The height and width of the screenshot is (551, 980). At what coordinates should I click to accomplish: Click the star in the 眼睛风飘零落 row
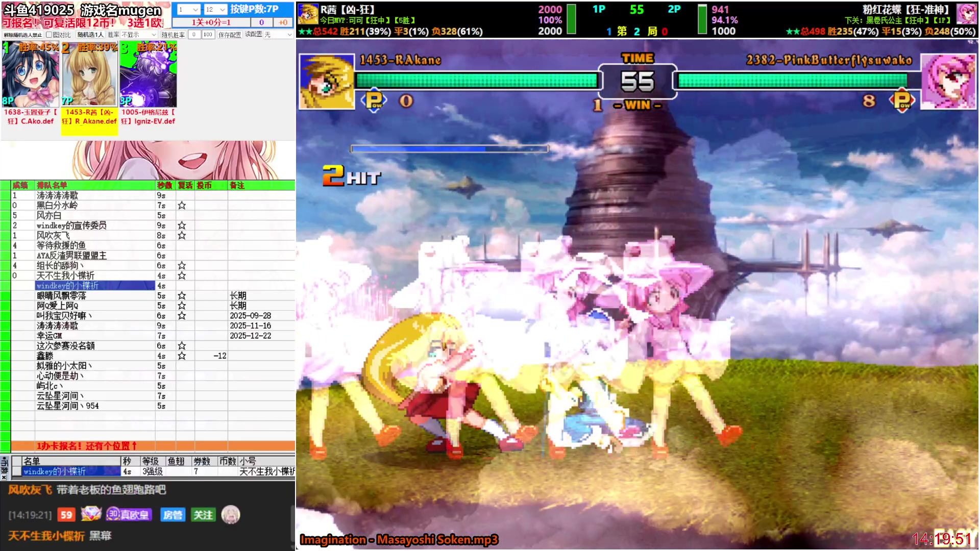tap(182, 296)
